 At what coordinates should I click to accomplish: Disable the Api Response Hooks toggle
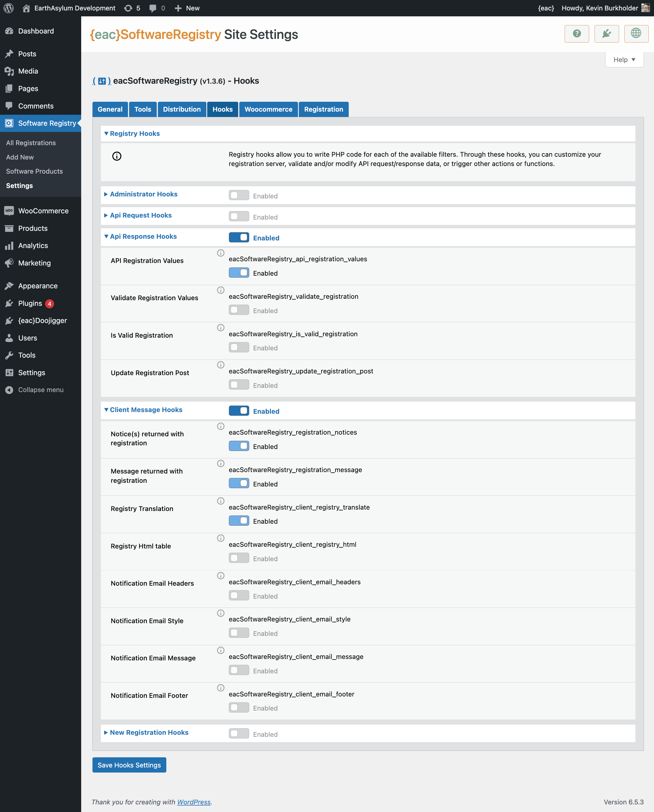pos(239,237)
